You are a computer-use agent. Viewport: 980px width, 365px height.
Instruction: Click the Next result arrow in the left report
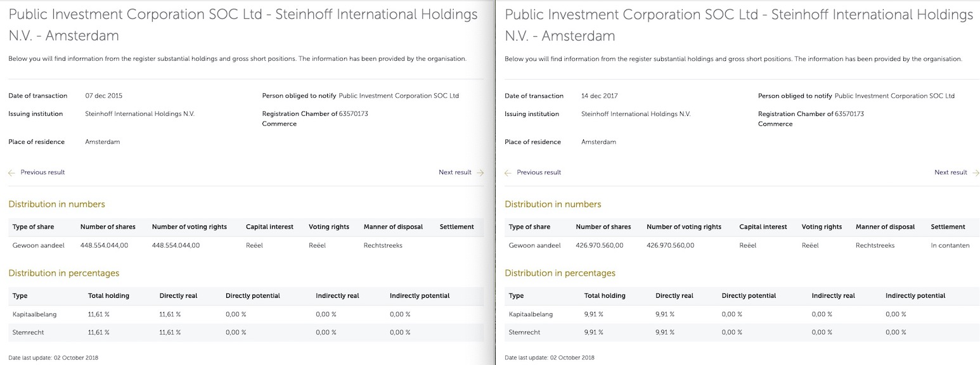click(x=479, y=172)
